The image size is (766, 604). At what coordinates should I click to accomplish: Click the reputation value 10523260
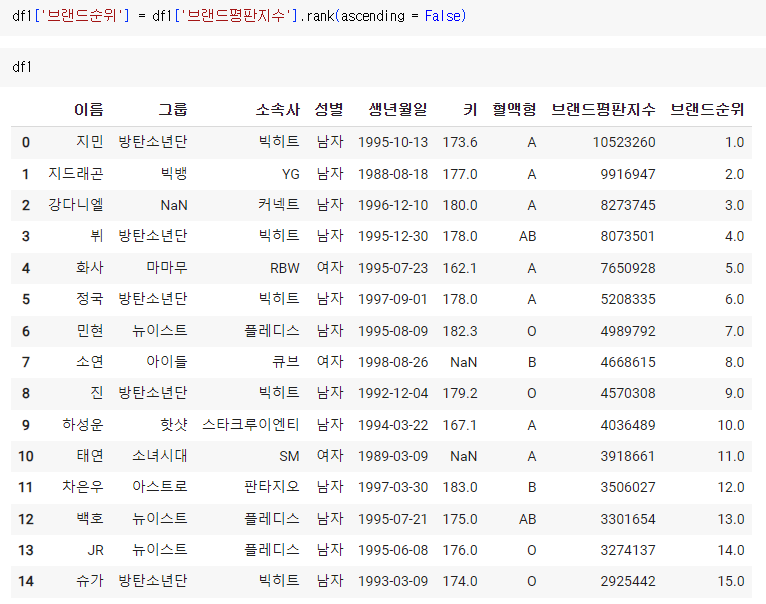click(x=624, y=142)
